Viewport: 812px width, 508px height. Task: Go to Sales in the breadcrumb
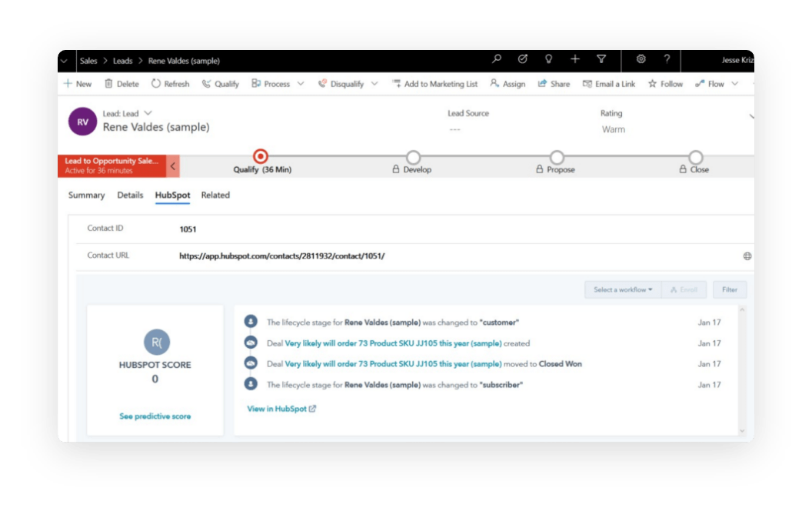88,61
